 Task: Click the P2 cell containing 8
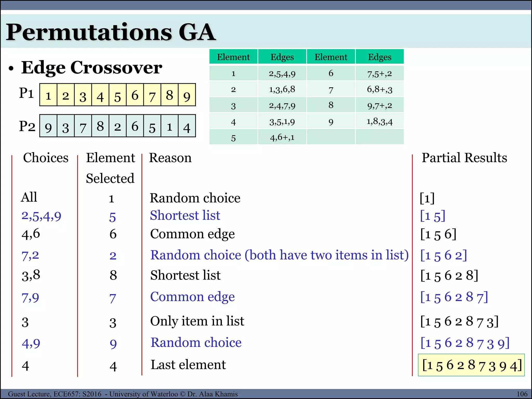100,126
